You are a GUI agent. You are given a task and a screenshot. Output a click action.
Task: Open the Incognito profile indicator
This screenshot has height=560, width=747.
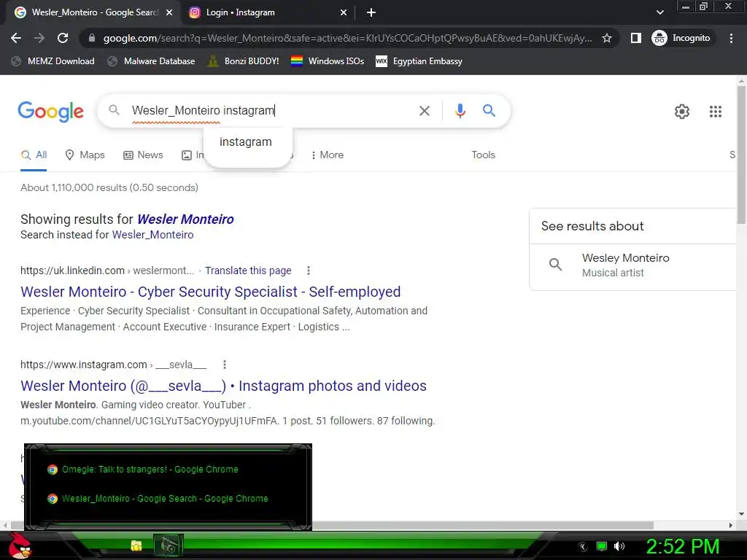click(x=681, y=38)
